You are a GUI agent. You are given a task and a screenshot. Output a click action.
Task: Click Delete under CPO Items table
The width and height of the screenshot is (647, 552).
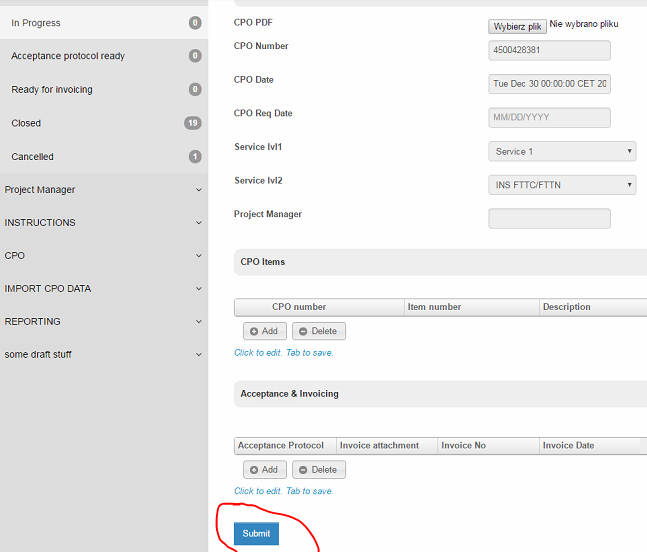pos(319,331)
